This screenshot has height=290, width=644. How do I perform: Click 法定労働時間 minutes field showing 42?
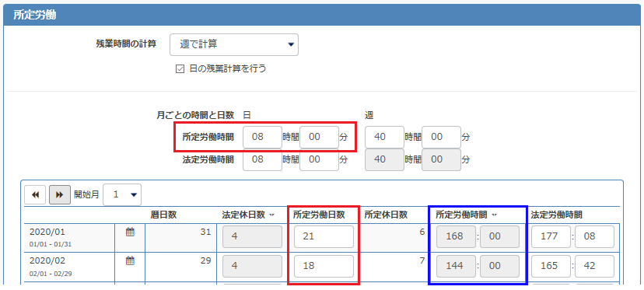pos(594,266)
